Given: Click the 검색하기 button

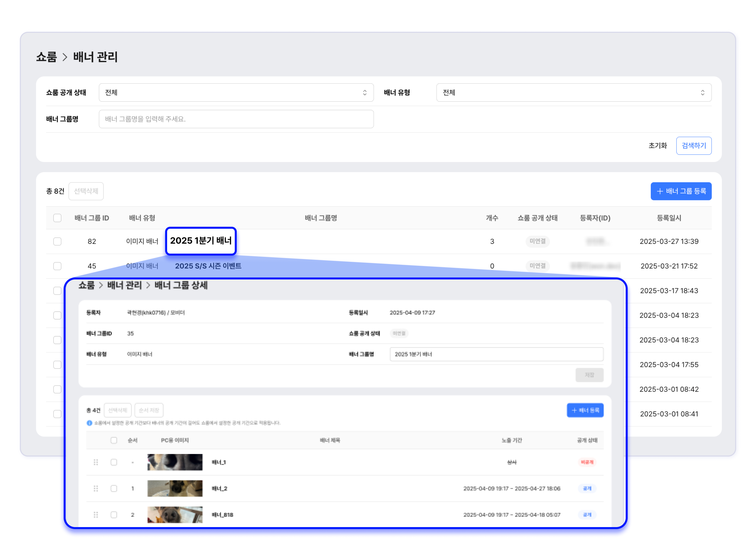Looking at the screenshot, I should click(693, 146).
